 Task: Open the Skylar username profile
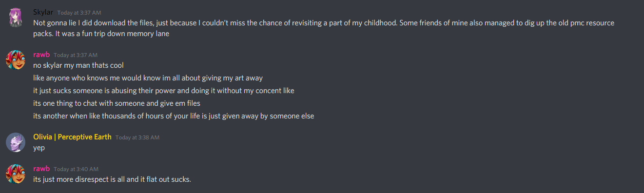pos(43,12)
